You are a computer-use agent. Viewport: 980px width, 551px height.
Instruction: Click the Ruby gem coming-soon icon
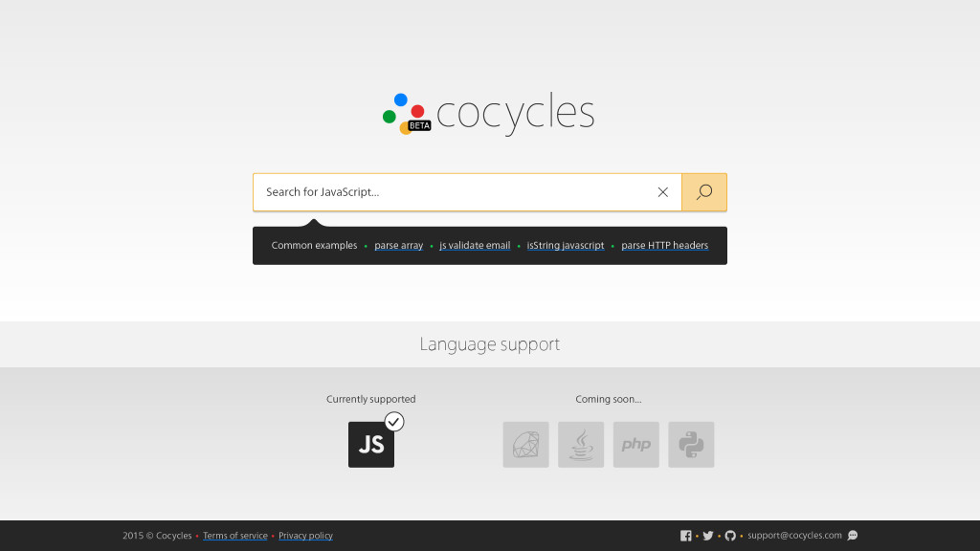point(525,445)
